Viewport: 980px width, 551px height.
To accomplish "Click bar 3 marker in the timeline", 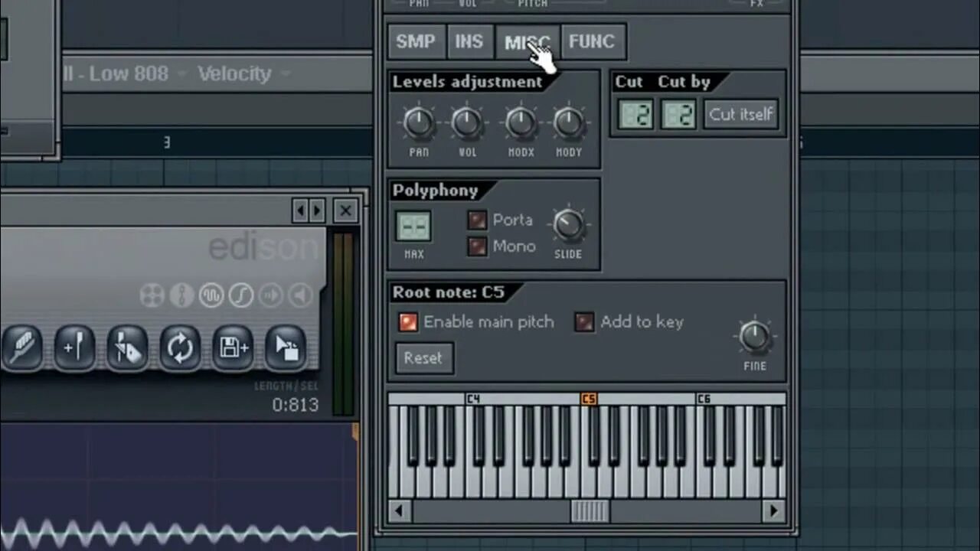I will tap(167, 142).
